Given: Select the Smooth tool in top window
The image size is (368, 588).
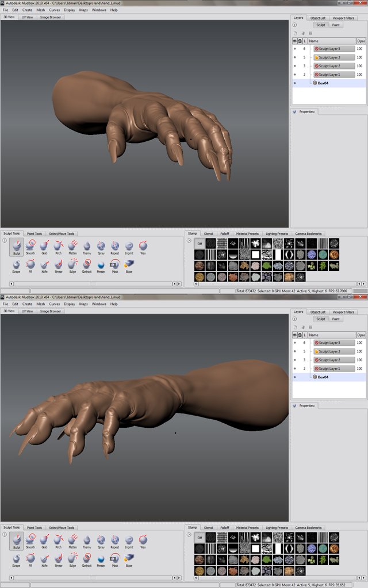Looking at the screenshot, I should 30,247.
